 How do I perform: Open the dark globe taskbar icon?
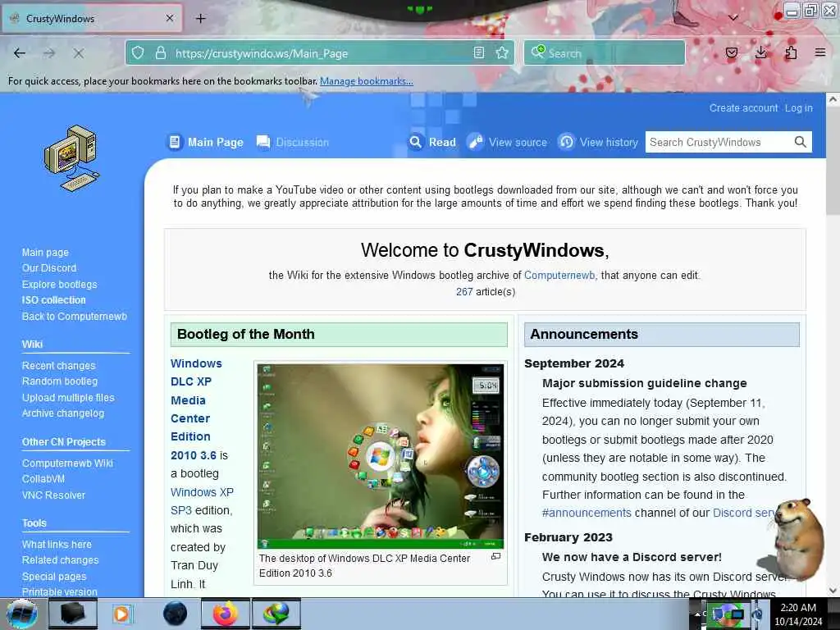tap(175, 614)
